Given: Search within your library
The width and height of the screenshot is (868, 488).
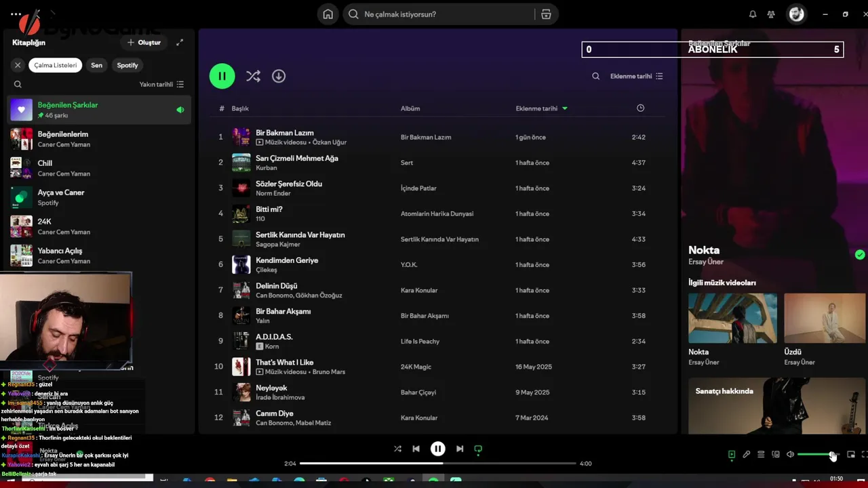Looking at the screenshot, I should (18, 85).
